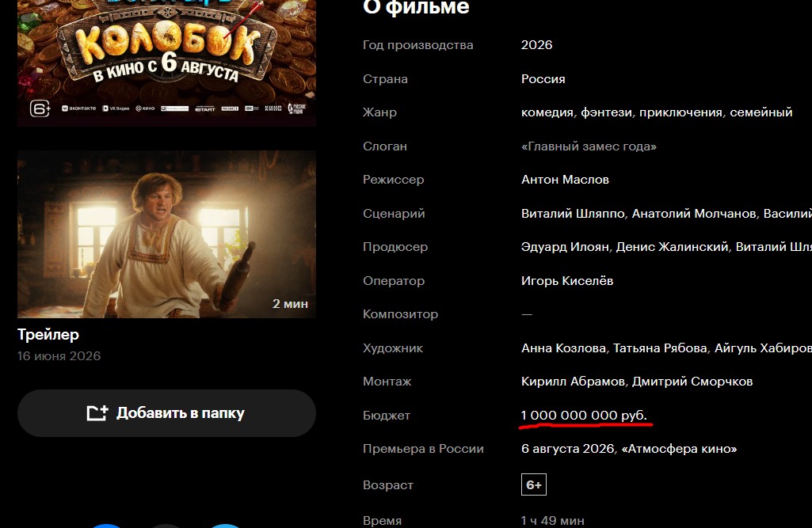This screenshot has height=528, width=812.
Task: Open cinematographer Игорь Киселёв page
Action: 567,280
